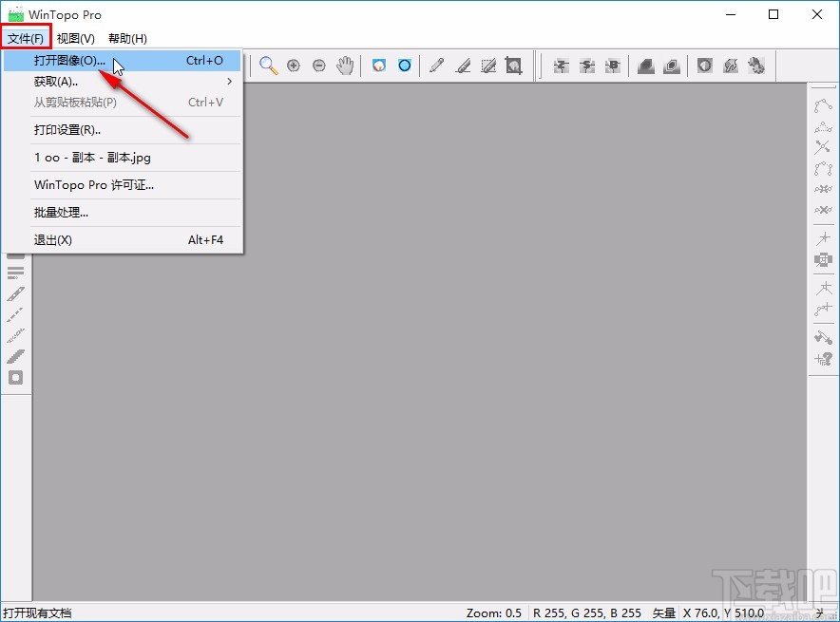Select the polyline nodes tool in right toolbar
The width and height of the screenshot is (840, 622).
click(x=823, y=105)
